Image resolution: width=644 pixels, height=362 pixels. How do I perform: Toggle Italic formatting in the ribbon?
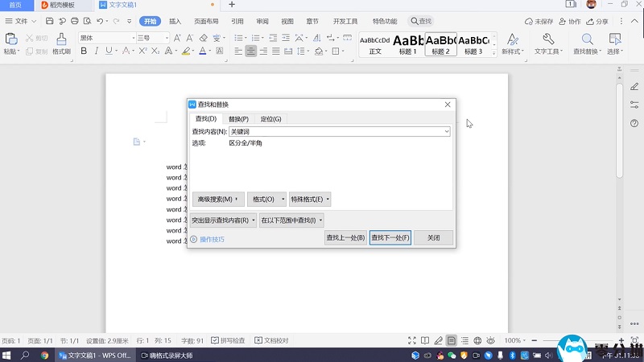(x=97, y=51)
